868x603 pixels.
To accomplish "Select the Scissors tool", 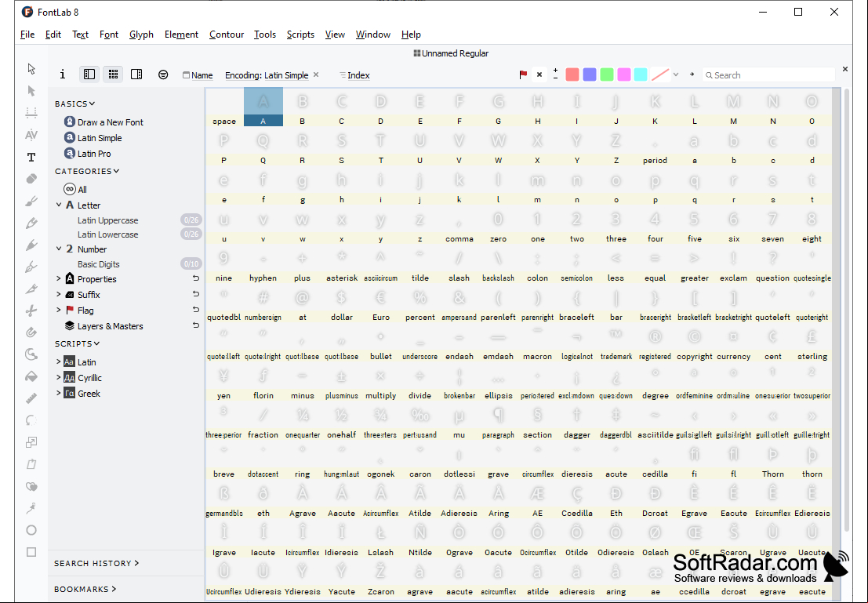I will point(31,311).
